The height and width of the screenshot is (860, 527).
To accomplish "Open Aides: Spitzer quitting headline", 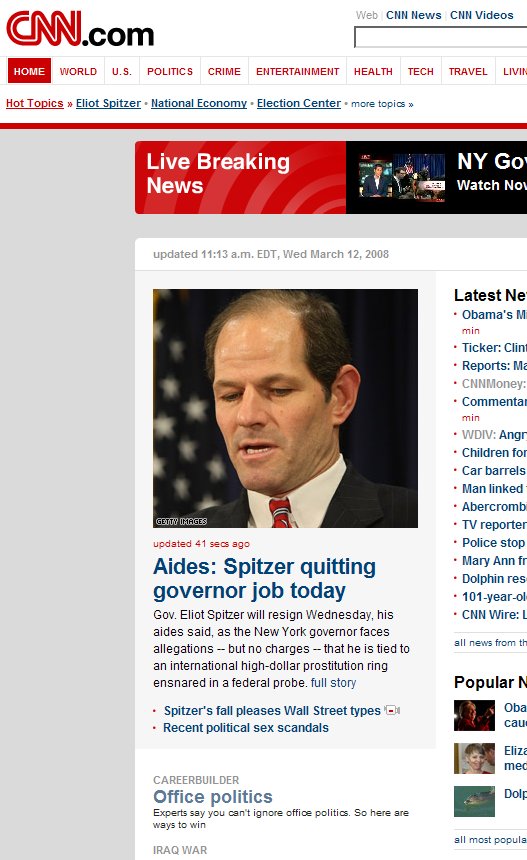I will tap(264, 579).
